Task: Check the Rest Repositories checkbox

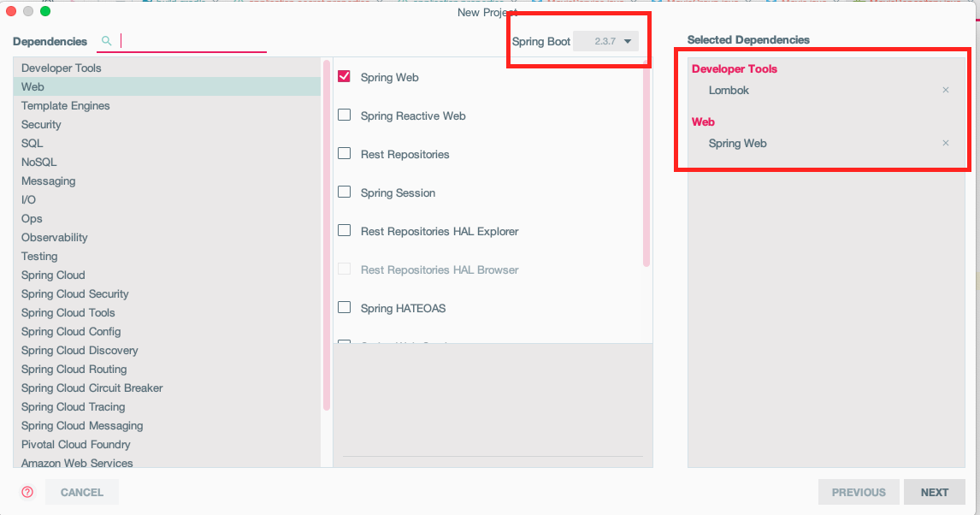Action: tap(344, 153)
